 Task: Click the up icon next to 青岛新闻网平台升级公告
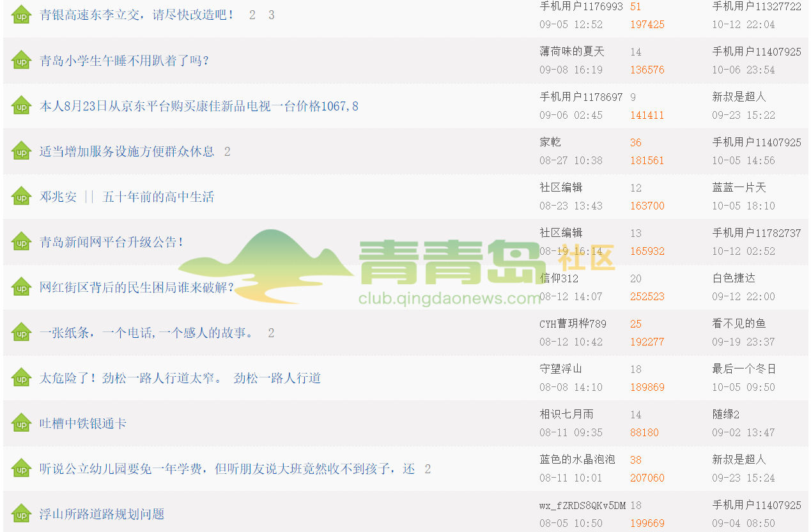click(x=22, y=242)
